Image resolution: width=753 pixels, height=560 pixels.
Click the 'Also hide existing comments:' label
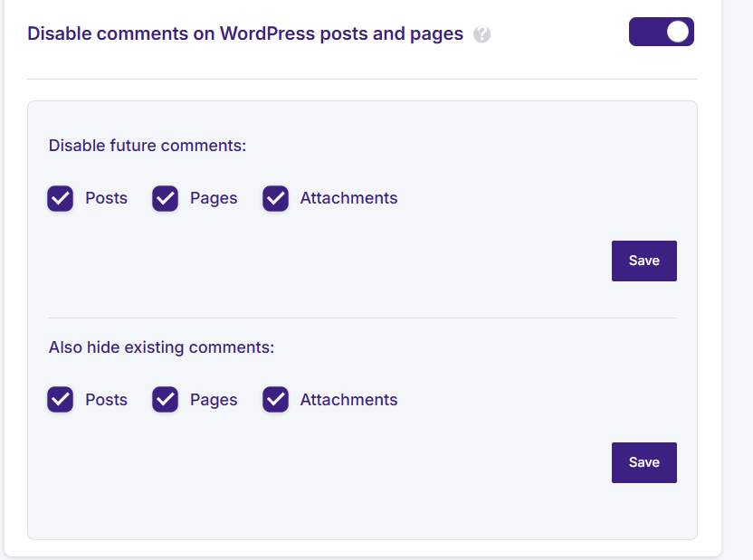pyautogui.click(x=161, y=346)
